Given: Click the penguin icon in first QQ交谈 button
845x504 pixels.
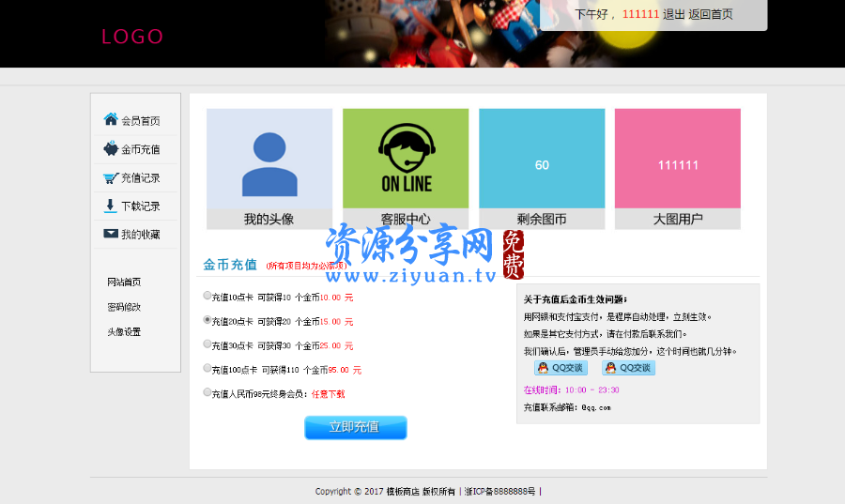Looking at the screenshot, I should (543, 368).
